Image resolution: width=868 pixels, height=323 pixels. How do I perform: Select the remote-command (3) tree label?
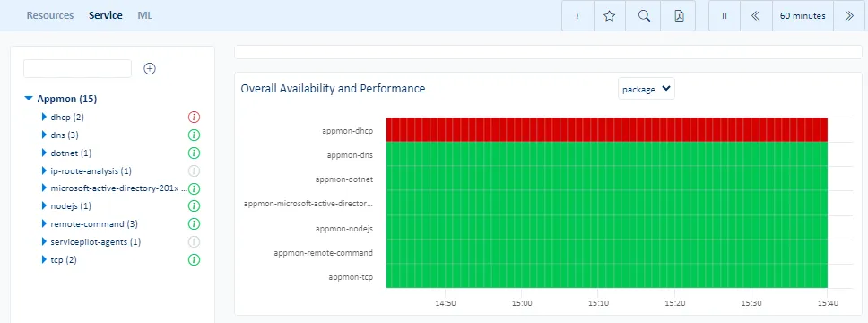point(94,223)
